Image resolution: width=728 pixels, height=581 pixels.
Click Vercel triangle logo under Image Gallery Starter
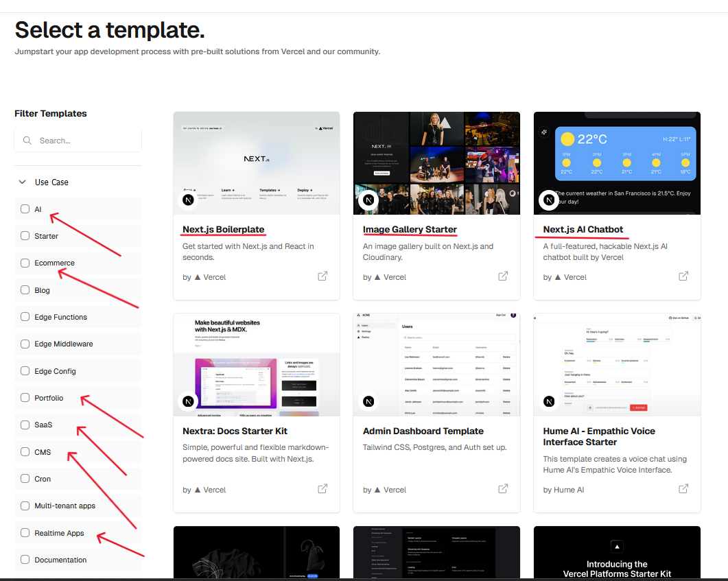click(x=377, y=277)
